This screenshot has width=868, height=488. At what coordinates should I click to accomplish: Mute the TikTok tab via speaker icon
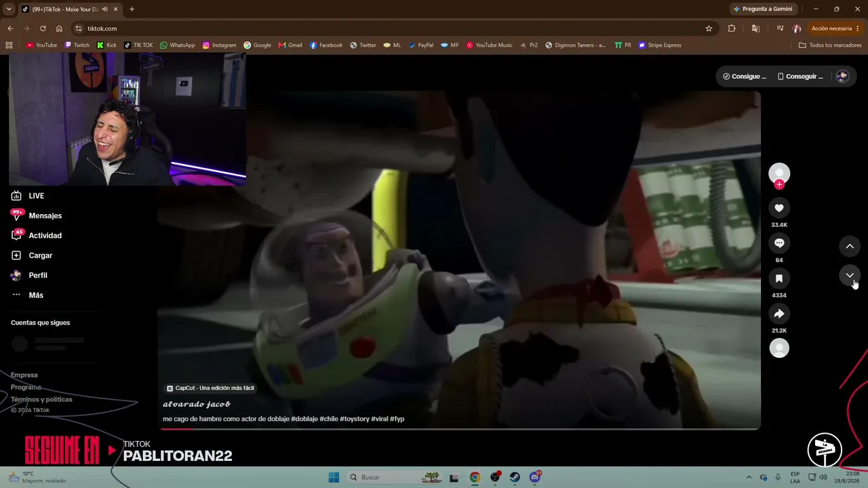click(x=104, y=9)
